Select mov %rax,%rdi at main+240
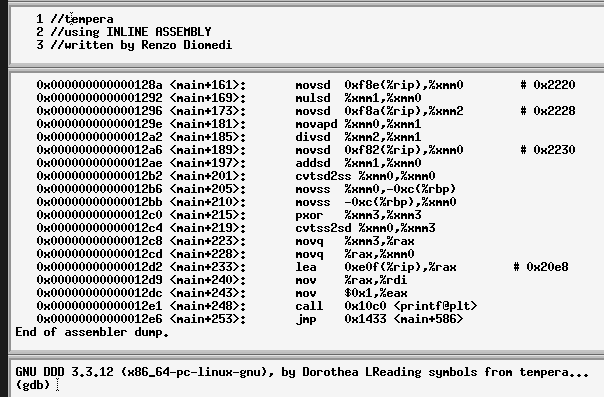This screenshot has width=604, height=397. [x=222, y=280]
